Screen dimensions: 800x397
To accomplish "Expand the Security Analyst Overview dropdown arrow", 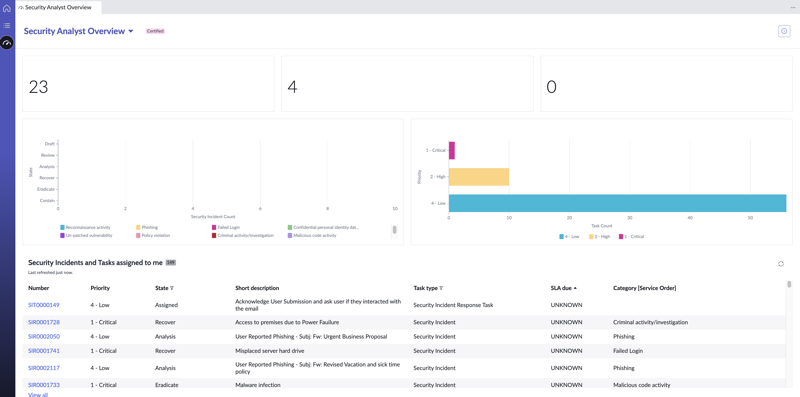I will pos(131,31).
